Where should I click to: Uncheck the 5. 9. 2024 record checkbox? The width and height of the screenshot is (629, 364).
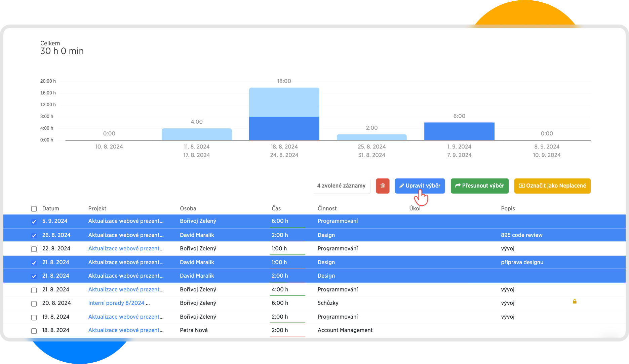(34, 221)
